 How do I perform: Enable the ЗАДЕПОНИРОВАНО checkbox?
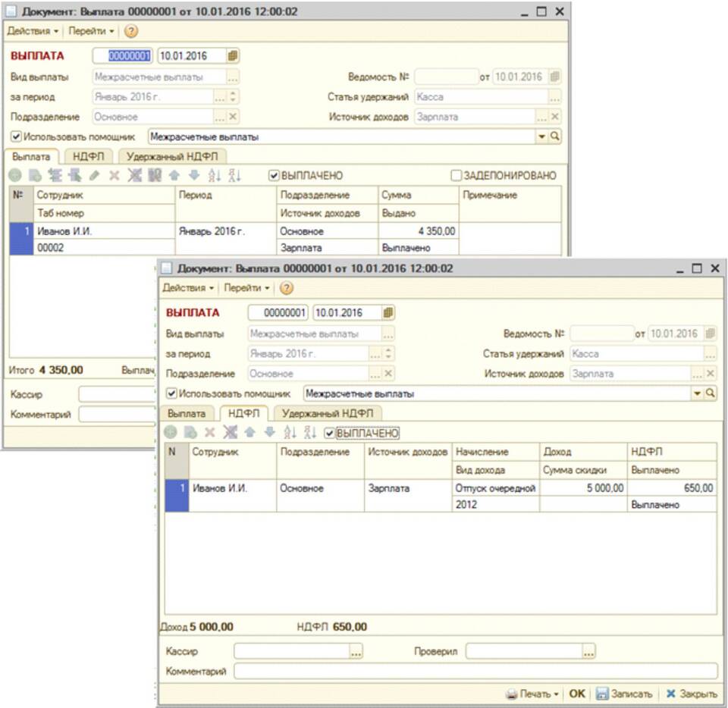click(x=456, y=176)
